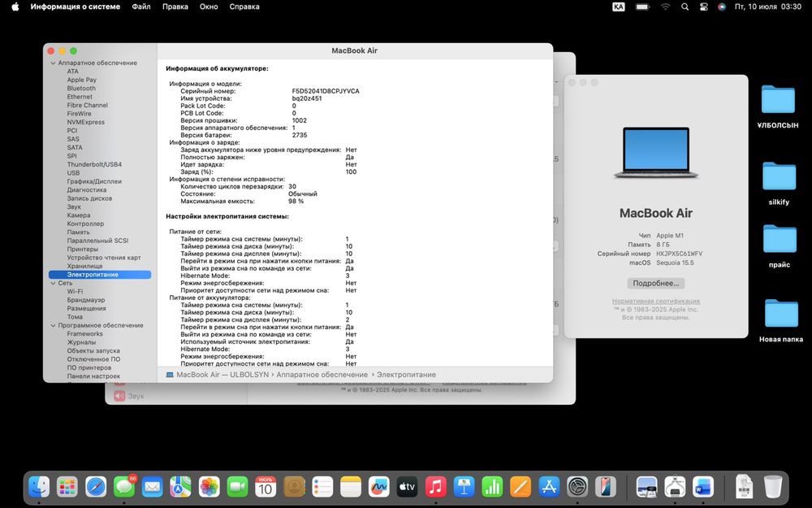Launch Keynote from the Dock
The width and height of the screenshot is (812, 508).
pyautogui.click(x=464, y=487)
